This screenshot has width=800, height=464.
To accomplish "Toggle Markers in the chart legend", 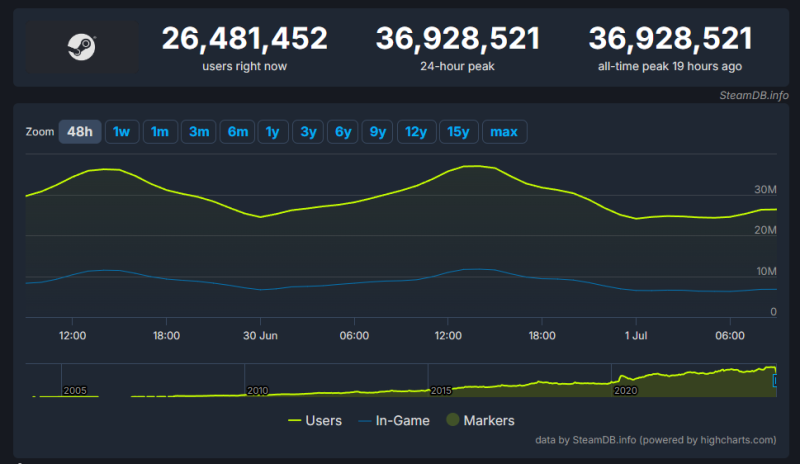I will [x=480, y=421].
